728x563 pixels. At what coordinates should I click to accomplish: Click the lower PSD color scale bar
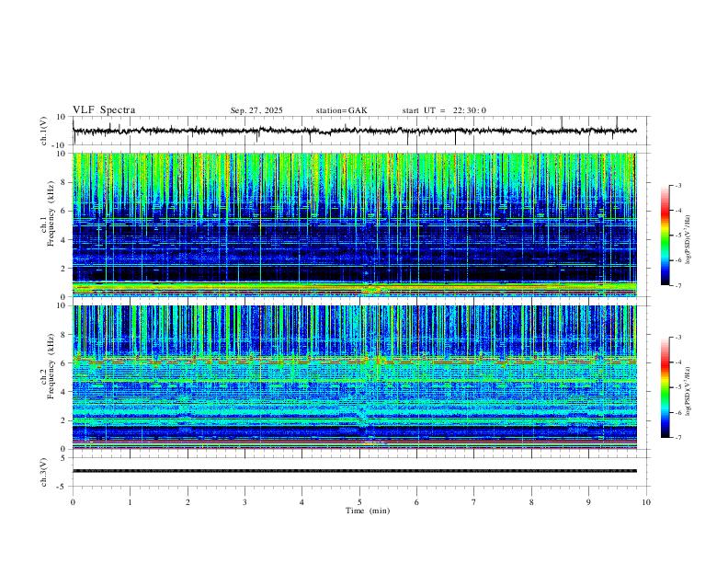tap(665, 387)
